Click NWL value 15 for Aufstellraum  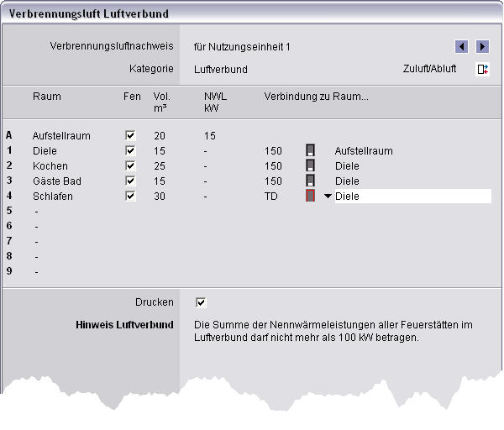(210, 136)
